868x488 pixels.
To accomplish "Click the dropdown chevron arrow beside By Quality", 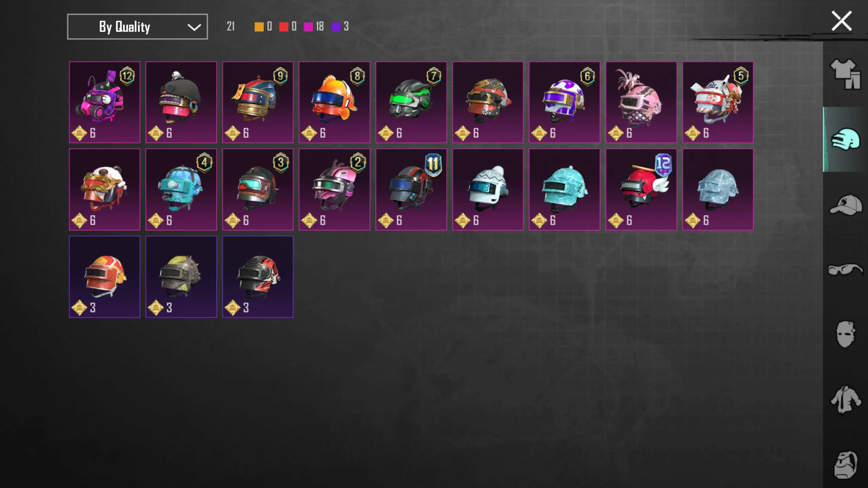I will click(194, 27).
